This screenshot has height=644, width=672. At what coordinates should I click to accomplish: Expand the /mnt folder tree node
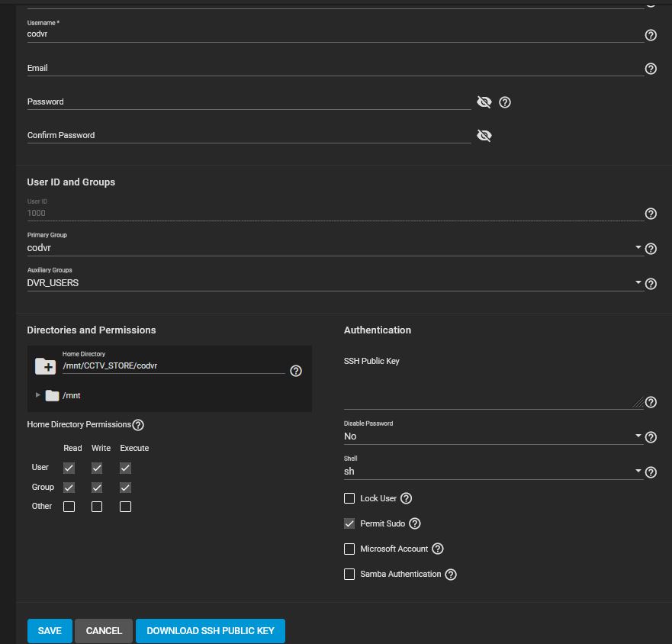tap(38, 395)
